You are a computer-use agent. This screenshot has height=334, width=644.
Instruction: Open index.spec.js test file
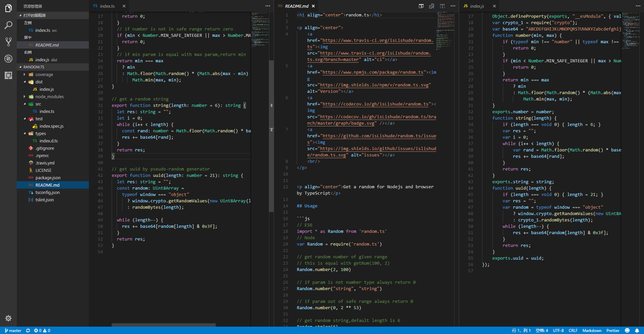[x=53, y=126]
